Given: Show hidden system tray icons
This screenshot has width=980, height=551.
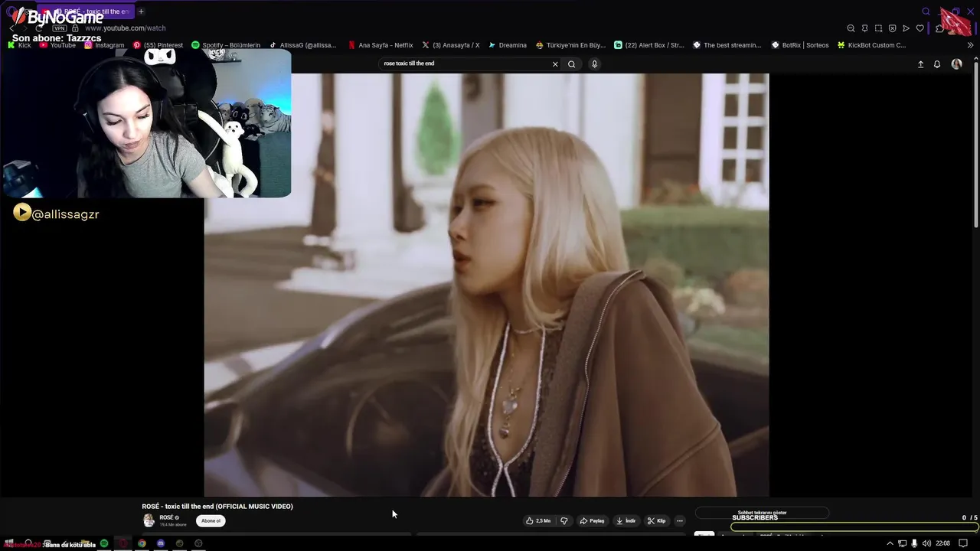Looking at the screenshot, I should [890, 543].
